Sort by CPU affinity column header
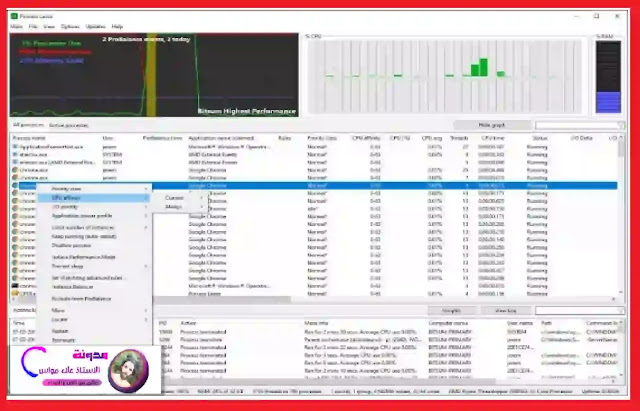The height and width of the screenshot is (411, 640). tap(366, 138)
